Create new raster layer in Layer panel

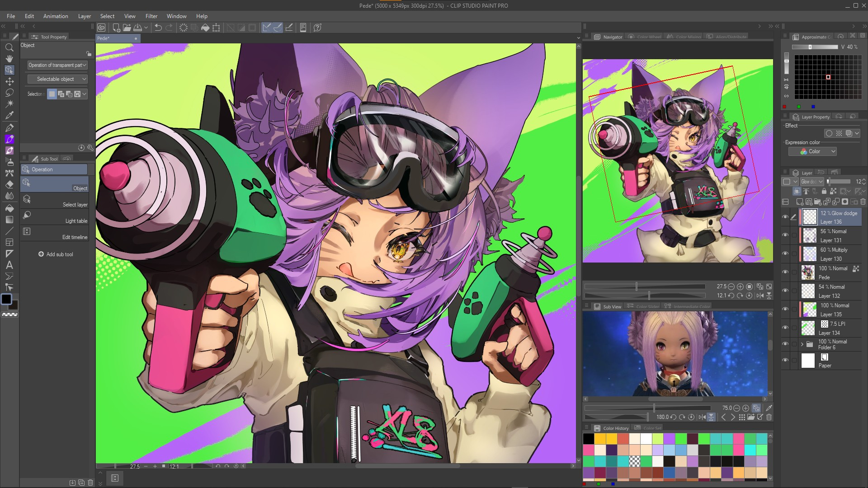[799, 202]
